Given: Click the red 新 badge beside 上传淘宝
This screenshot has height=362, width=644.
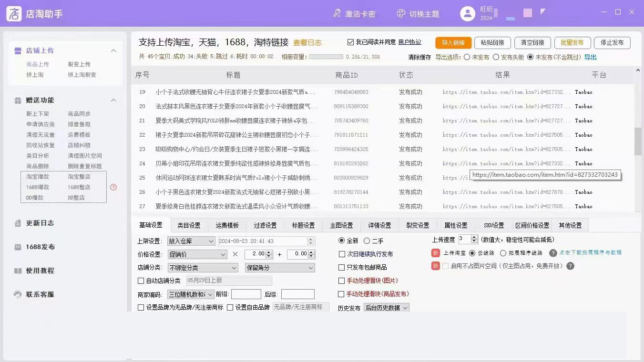Looking at the screenshot, I should click(x=435, y=253).
